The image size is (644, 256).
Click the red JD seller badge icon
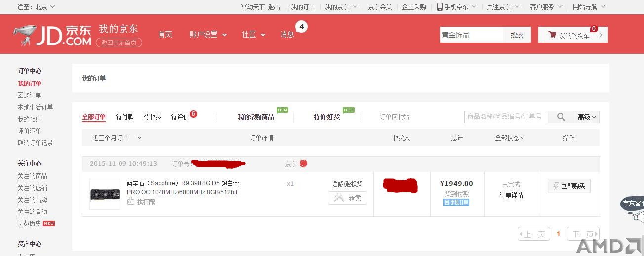(x=303, y=164)
